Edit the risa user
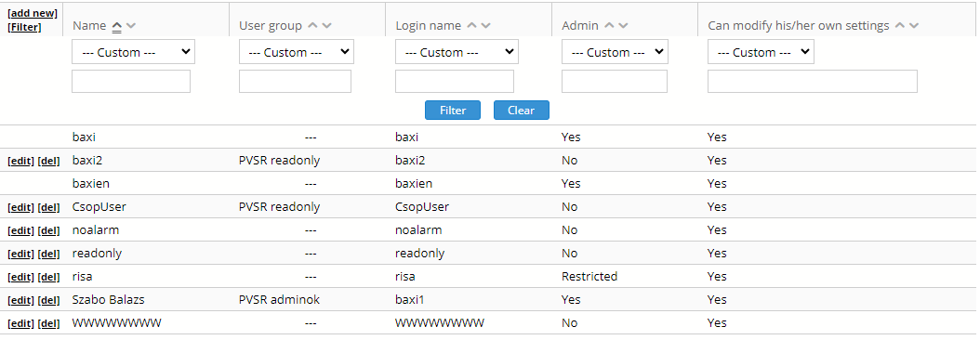Viewport: 980px width, 340px height. tap(20, 277)
